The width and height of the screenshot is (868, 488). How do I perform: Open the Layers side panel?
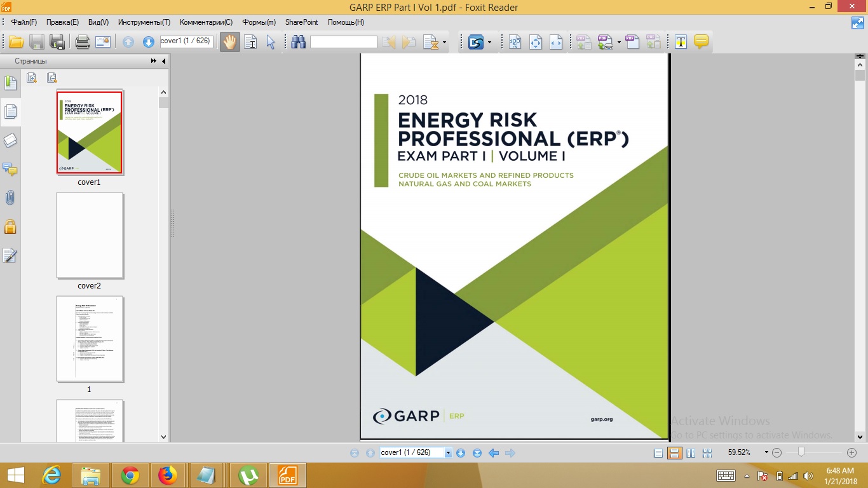click(x=10, y=140)
